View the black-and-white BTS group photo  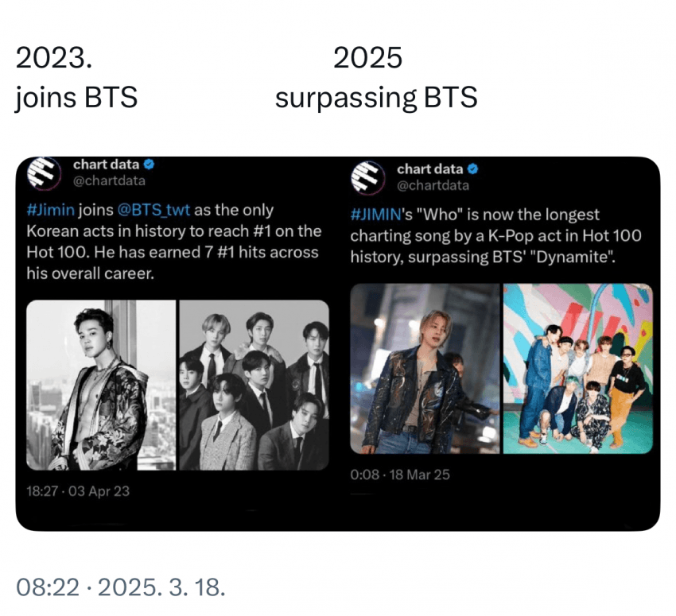[254, 385]
